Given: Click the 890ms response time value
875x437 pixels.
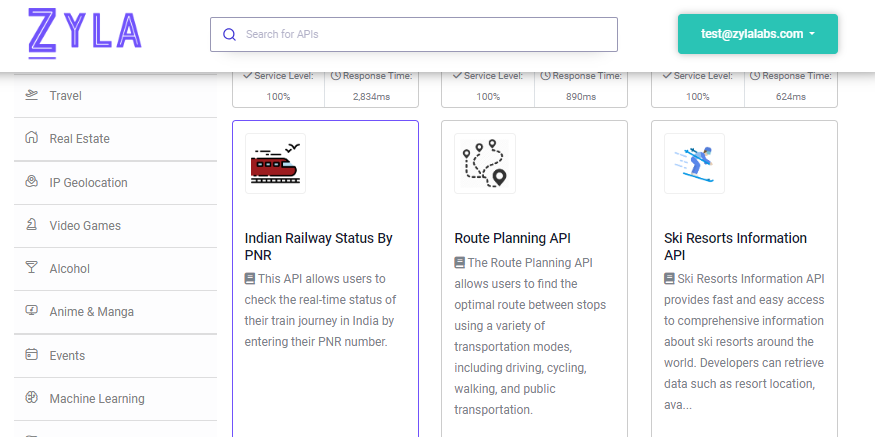Looking at the screenshot, I should click(x=581, y=97).
